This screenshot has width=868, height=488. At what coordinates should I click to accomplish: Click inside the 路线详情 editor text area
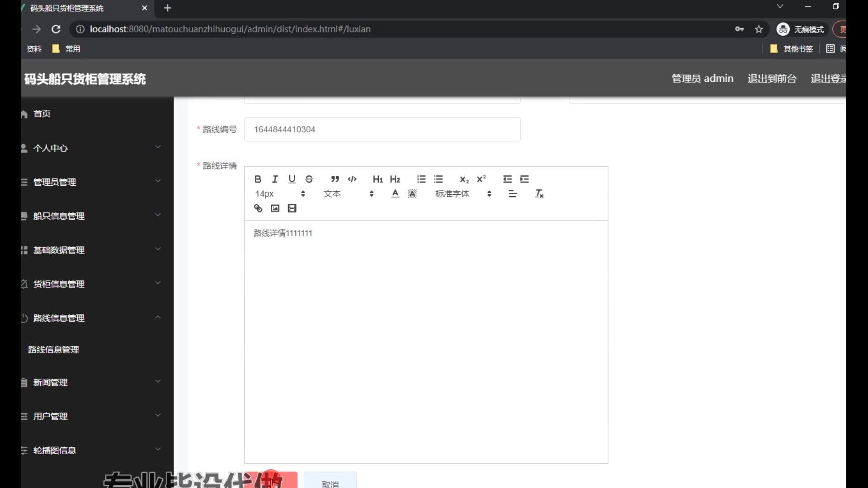coord(426,342)
